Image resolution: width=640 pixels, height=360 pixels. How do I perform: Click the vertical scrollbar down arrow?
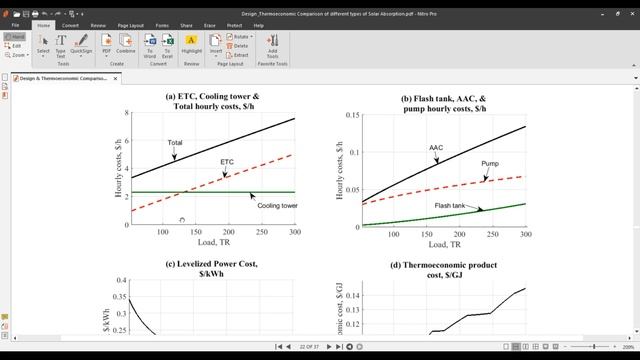pyautogui.click(x=636, y=331)
